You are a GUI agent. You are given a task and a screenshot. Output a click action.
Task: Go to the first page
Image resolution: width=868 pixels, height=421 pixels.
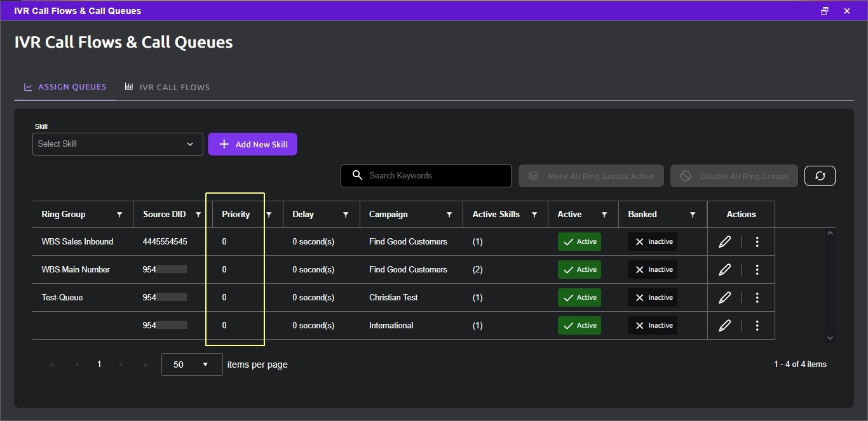pyautogui.click(x=51, y=364)
